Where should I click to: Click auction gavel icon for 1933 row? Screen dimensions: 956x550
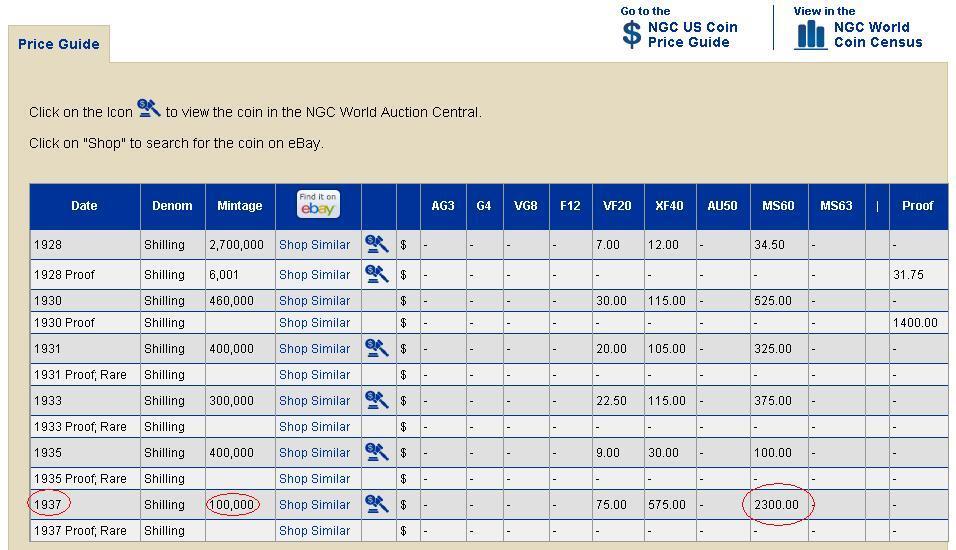click(376, 400)
